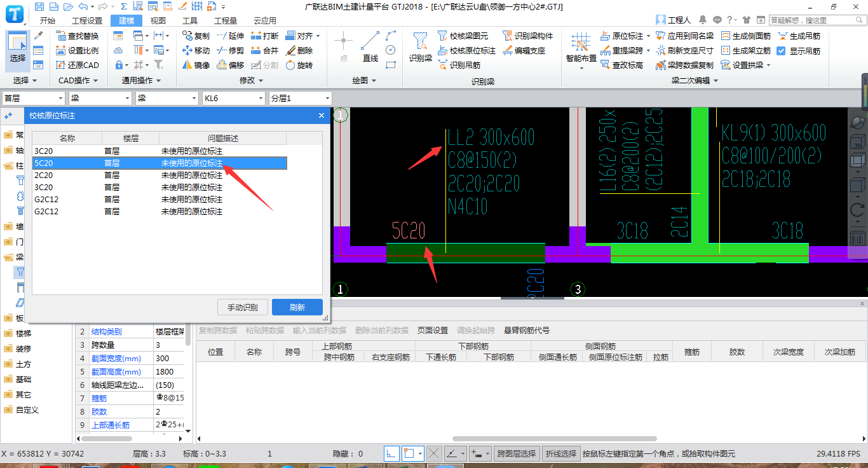Click the 复制 copy tool

(x=196, y=36)
